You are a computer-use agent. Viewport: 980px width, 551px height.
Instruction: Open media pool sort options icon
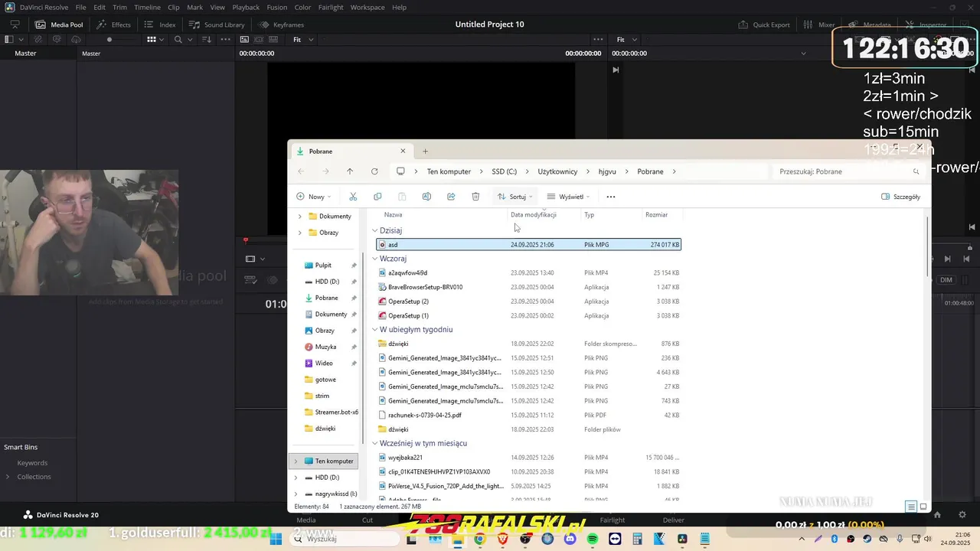click(x=205, y=39)
